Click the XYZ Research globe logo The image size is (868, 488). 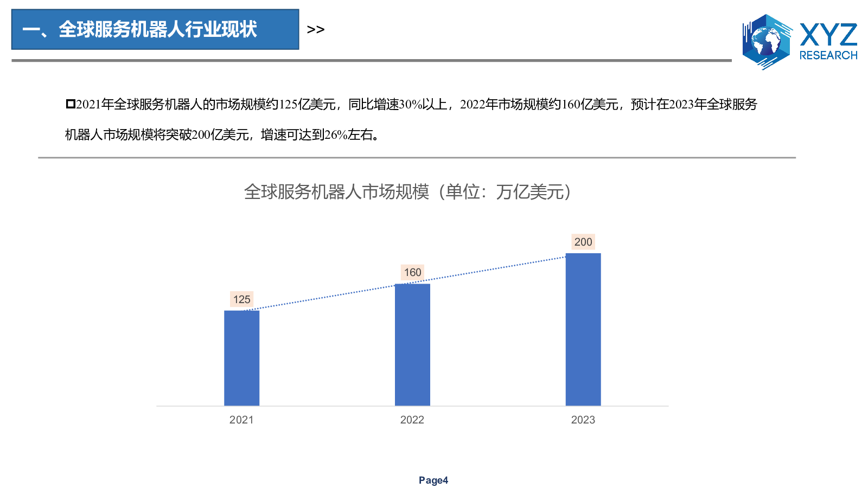click(767, 42)
